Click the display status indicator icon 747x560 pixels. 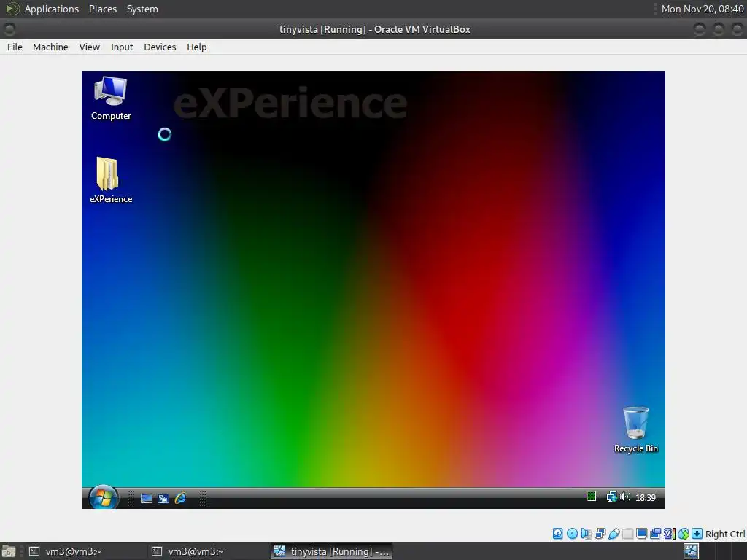pyautogui.click(x=642, y=534)
